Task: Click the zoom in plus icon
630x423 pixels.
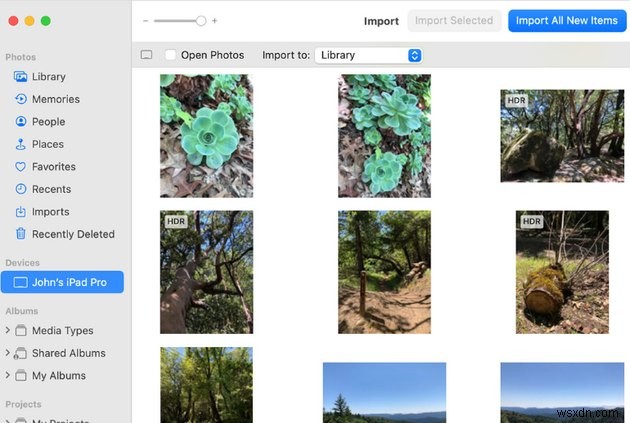Action: [215, 21]
